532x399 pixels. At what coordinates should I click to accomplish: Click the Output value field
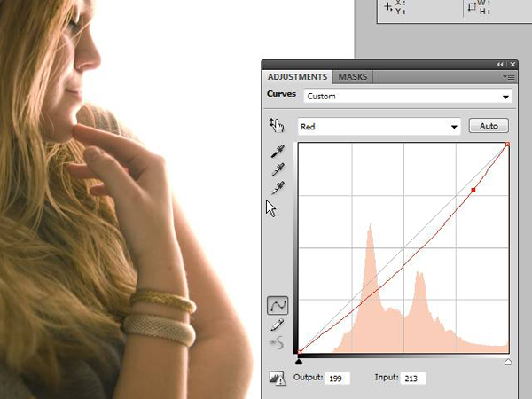click(338, 379)
